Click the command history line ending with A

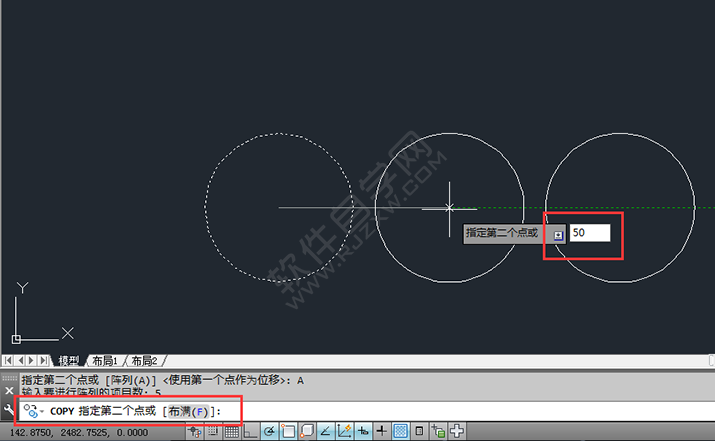pos(162,380)
